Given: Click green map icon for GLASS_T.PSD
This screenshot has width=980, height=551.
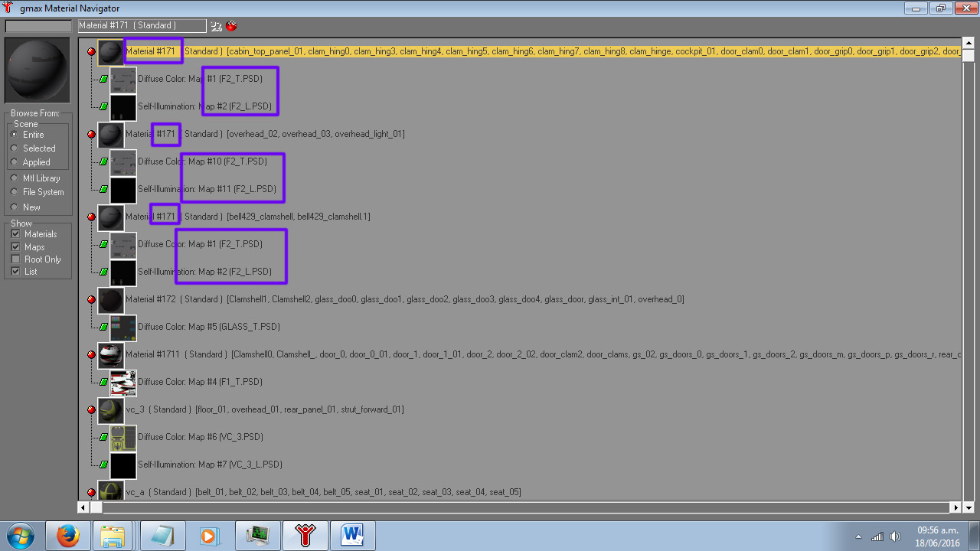Looking at the screenshot, I should [x=103, y=327].
